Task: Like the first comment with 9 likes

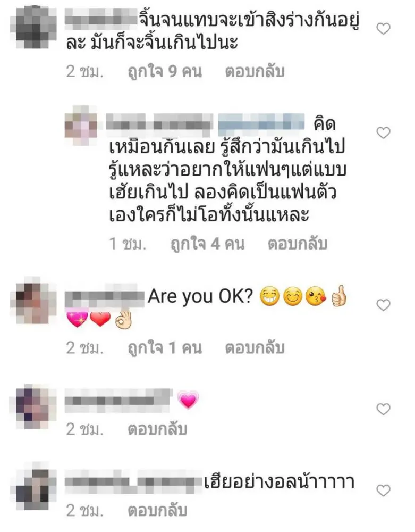Action: pos(384,29)
